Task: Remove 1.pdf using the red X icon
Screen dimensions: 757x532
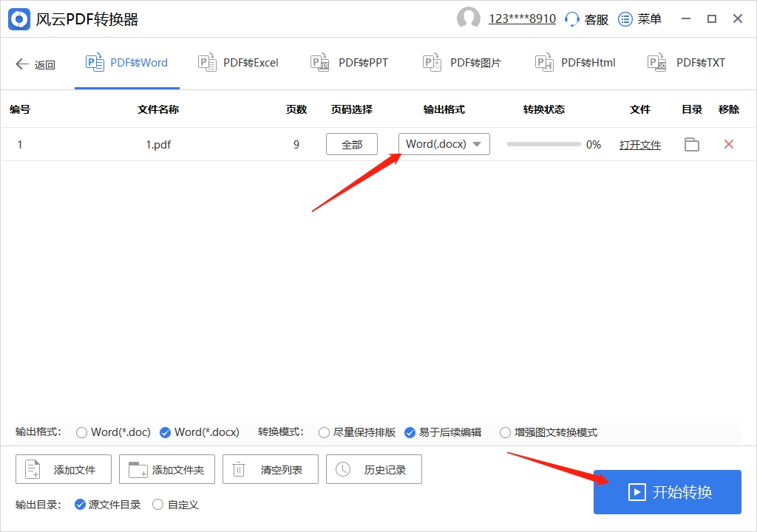Action: click(728, 144)
